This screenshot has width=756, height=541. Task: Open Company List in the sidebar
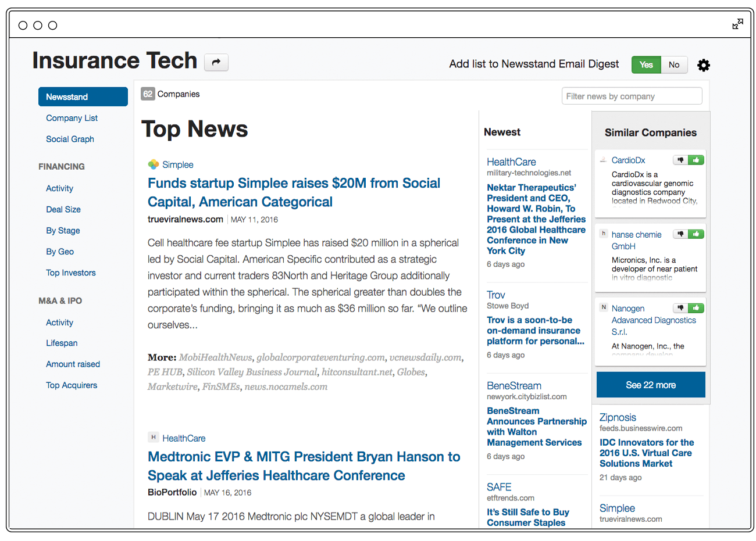72,118
